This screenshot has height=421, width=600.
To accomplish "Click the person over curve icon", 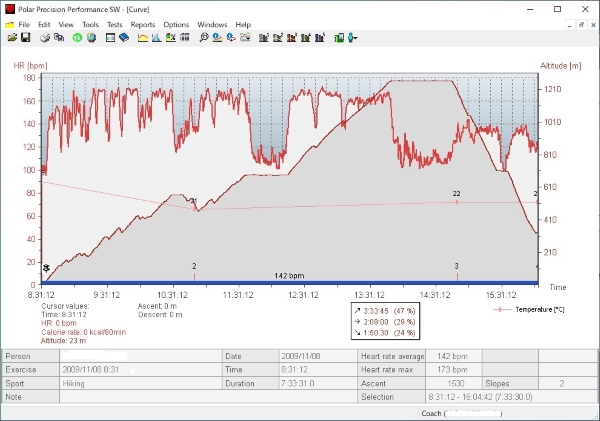I will click(217, 38).
